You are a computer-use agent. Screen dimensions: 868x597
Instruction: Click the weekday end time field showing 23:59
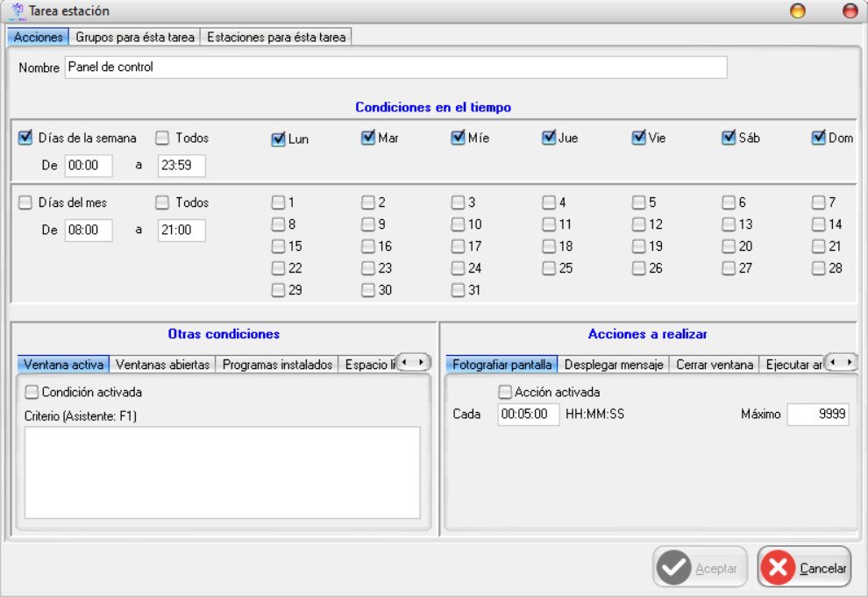pyautogui.click(x=181, y=166)
